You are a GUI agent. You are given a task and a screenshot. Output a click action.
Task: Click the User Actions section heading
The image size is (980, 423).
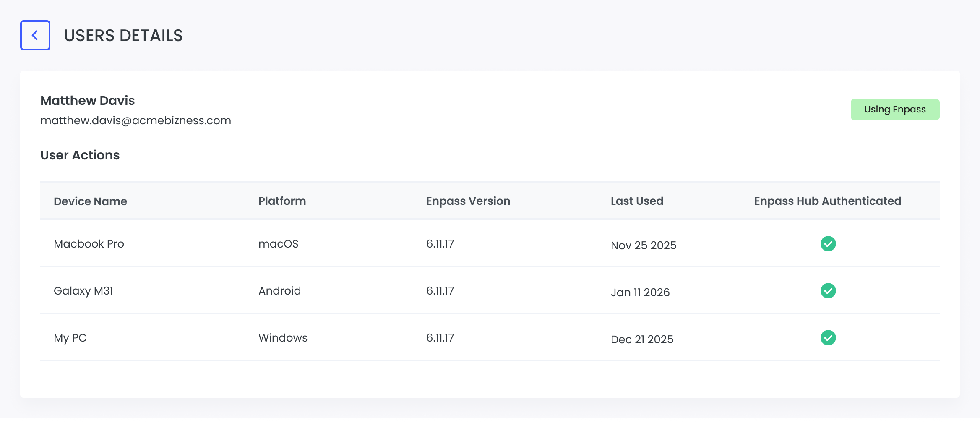point(80,155)
